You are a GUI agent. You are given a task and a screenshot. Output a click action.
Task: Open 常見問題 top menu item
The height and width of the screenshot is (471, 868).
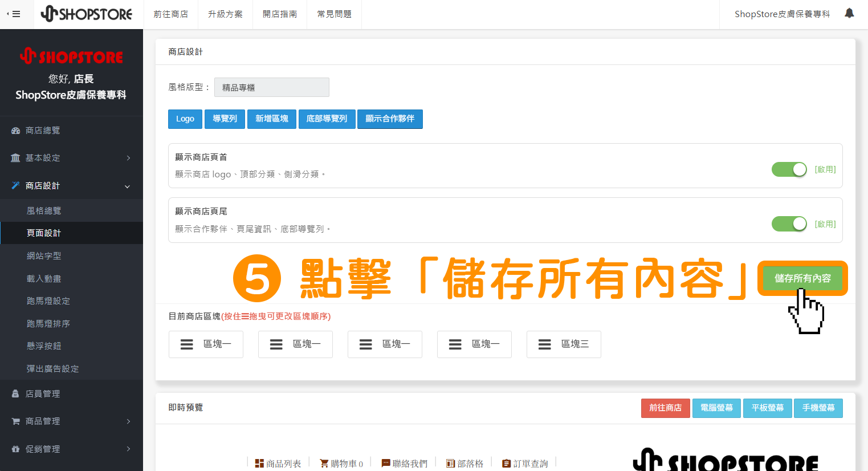[335, 14]
